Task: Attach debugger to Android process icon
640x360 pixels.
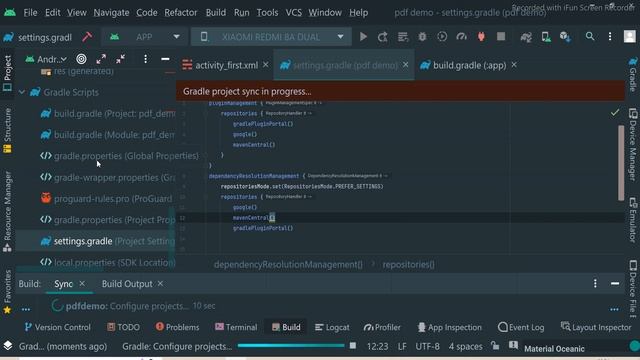Action: (481, 37)
